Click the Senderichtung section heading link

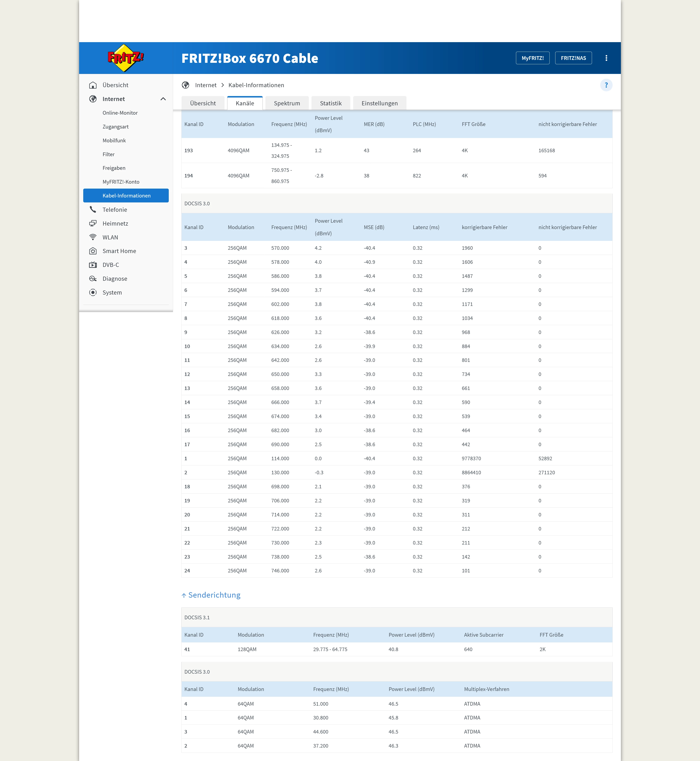214,595
